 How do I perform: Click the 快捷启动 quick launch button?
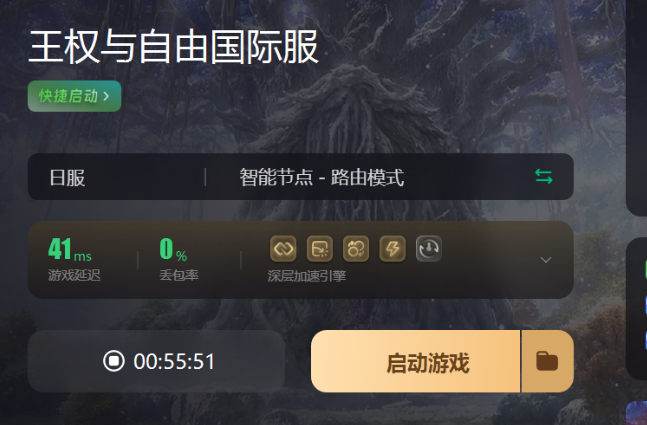pyautogui.click(x=74, y=96)
